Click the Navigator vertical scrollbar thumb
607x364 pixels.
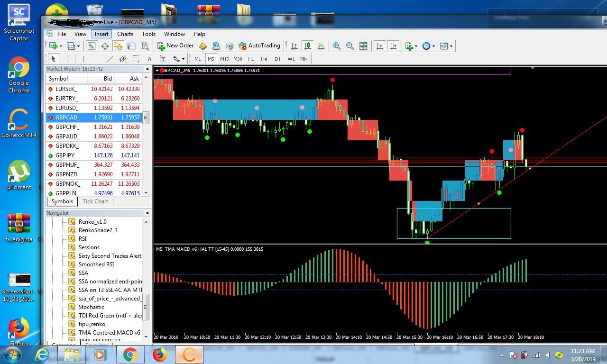pyautogui.click(x=146, y=307)
